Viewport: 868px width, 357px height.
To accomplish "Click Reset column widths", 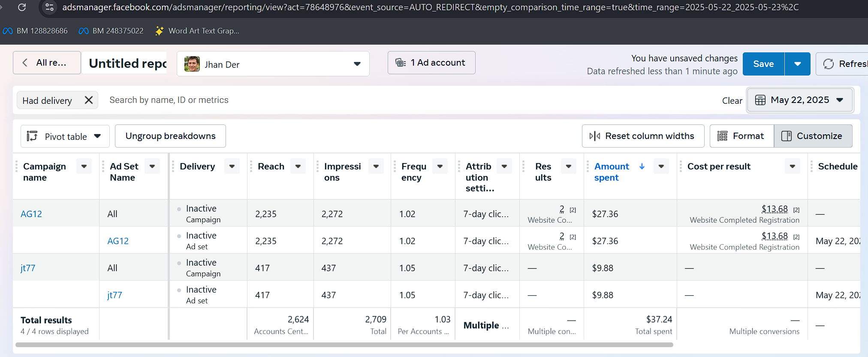I will 642,136.
